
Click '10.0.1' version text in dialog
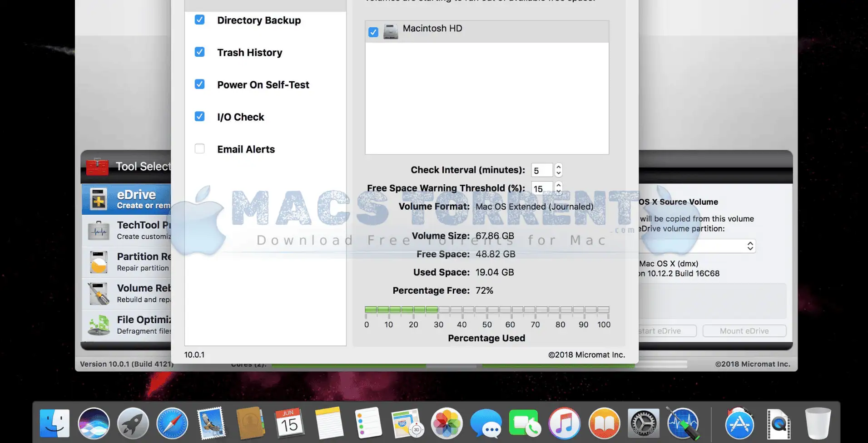[194, 355]
